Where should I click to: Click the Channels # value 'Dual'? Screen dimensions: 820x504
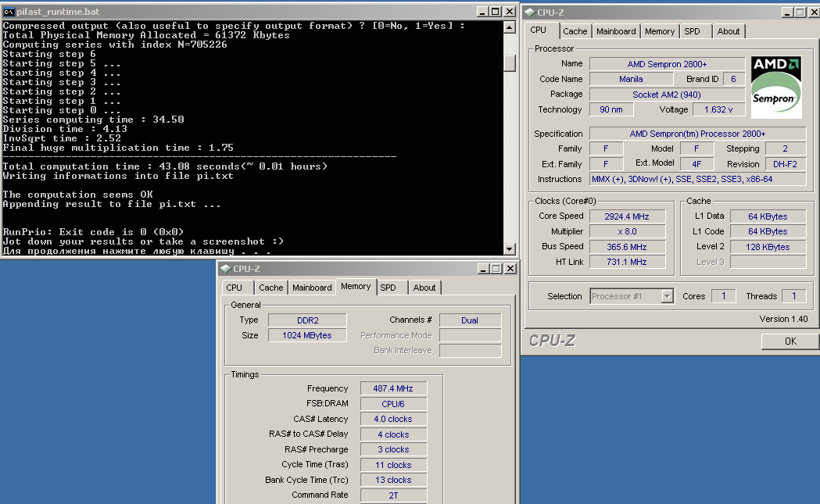(x=470, y=320)
